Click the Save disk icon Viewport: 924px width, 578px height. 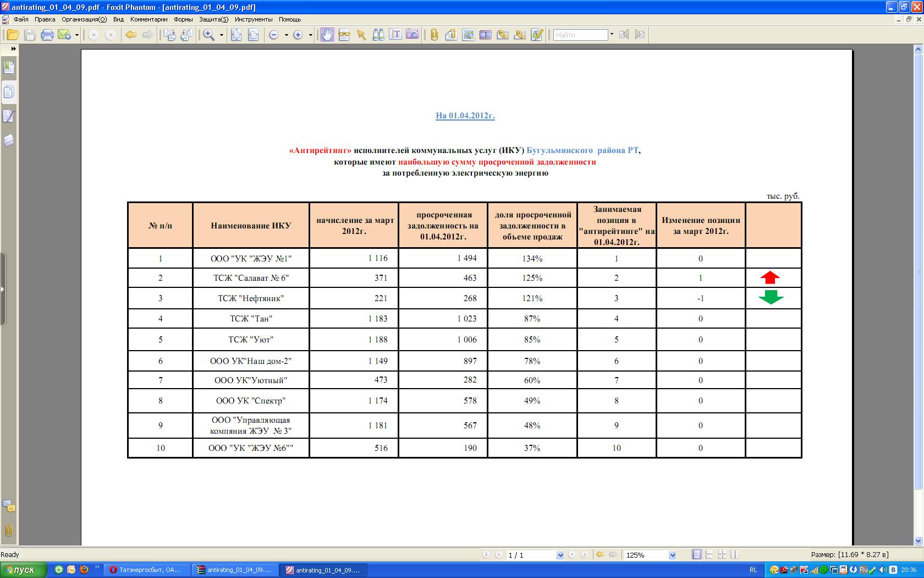point(30,35)
